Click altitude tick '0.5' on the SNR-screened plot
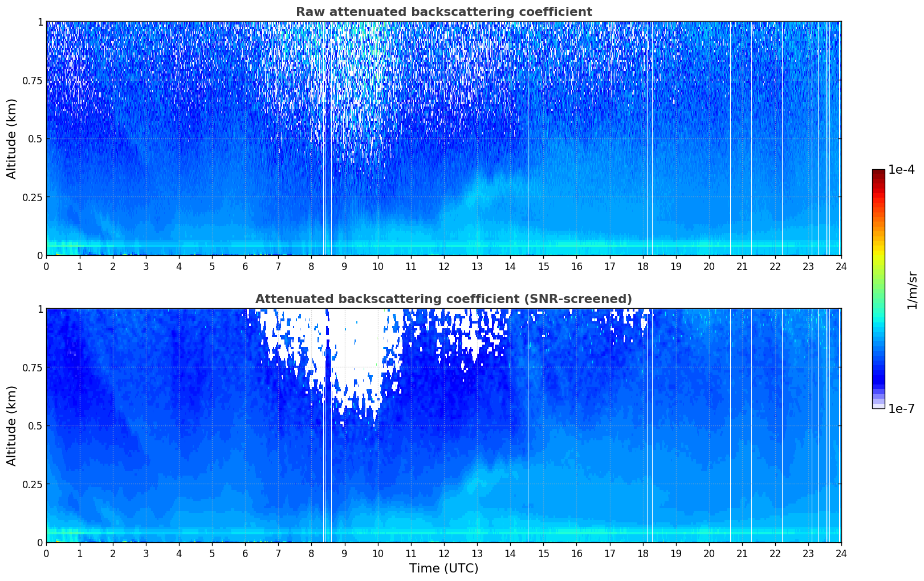Image resolution: width=924 pixels, height=581 pixels. pos(35,425)
